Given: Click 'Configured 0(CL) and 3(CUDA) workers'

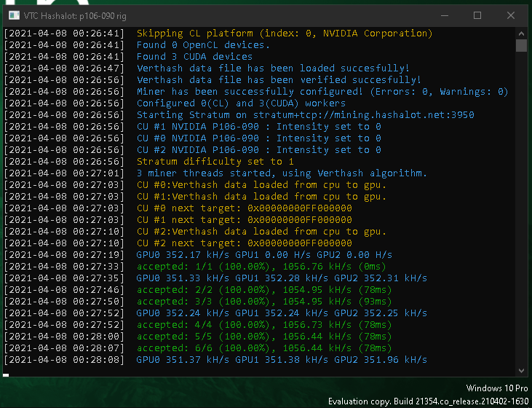Looking at the screenshot, I should [241, 103].
